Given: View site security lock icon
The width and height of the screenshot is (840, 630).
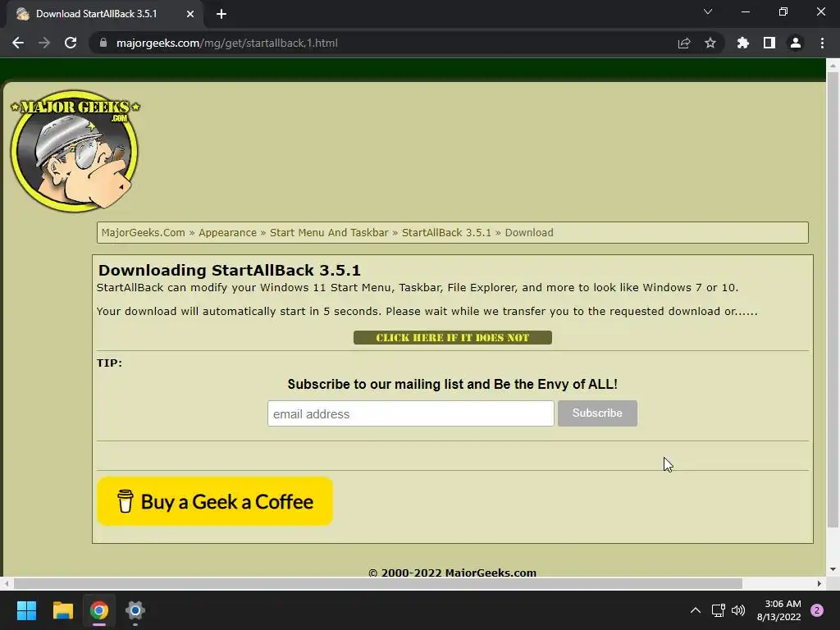Looking at the screenshot, I should [x=103, y=43].
